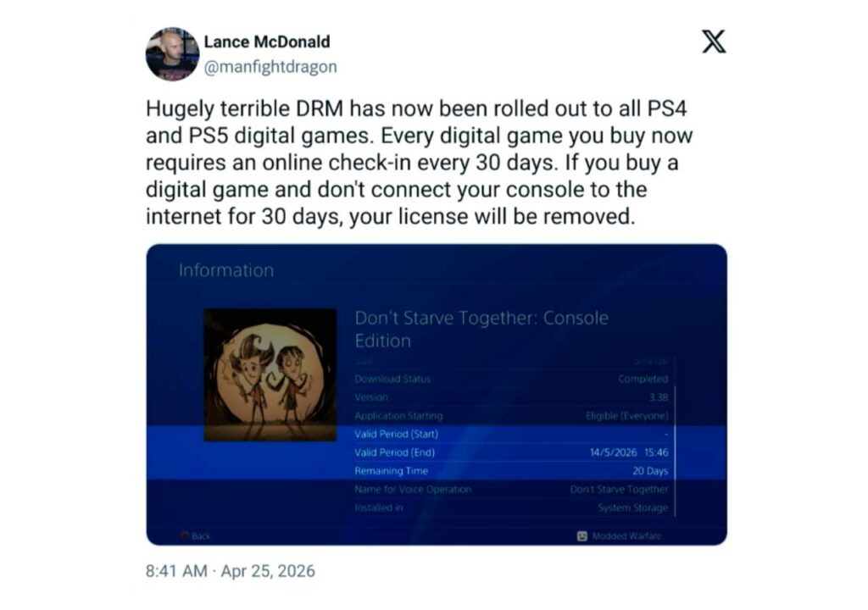
Task: Open Lance McDonald's profile avatar
Action: 172,53
